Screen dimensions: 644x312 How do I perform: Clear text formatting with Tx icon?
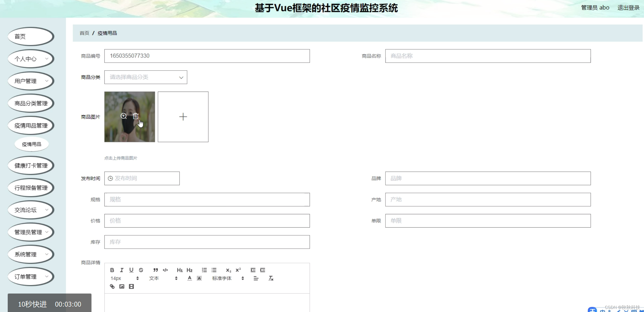click(x=271, y=278)
